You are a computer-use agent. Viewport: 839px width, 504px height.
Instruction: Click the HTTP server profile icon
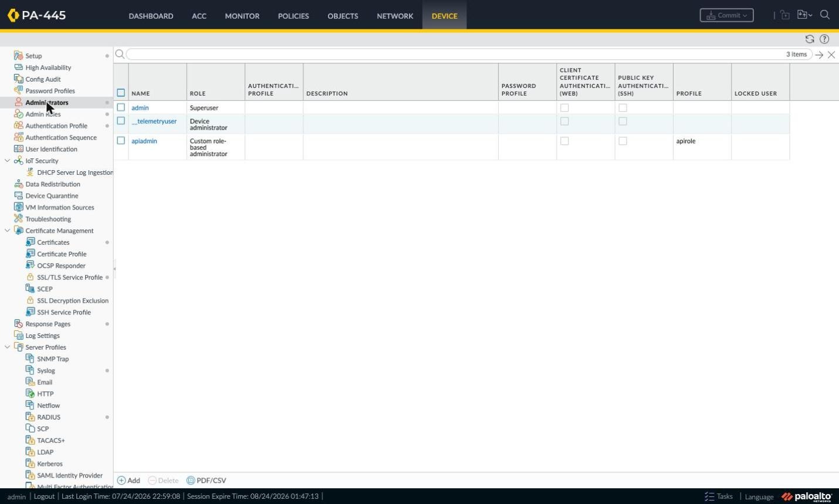[x=30, y=394]
